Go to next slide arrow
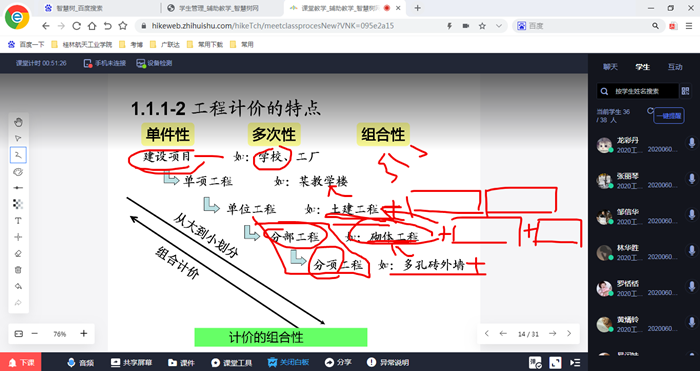Image resolution: width=700 pixels, height=371 pixels. [x=553, y=333]
